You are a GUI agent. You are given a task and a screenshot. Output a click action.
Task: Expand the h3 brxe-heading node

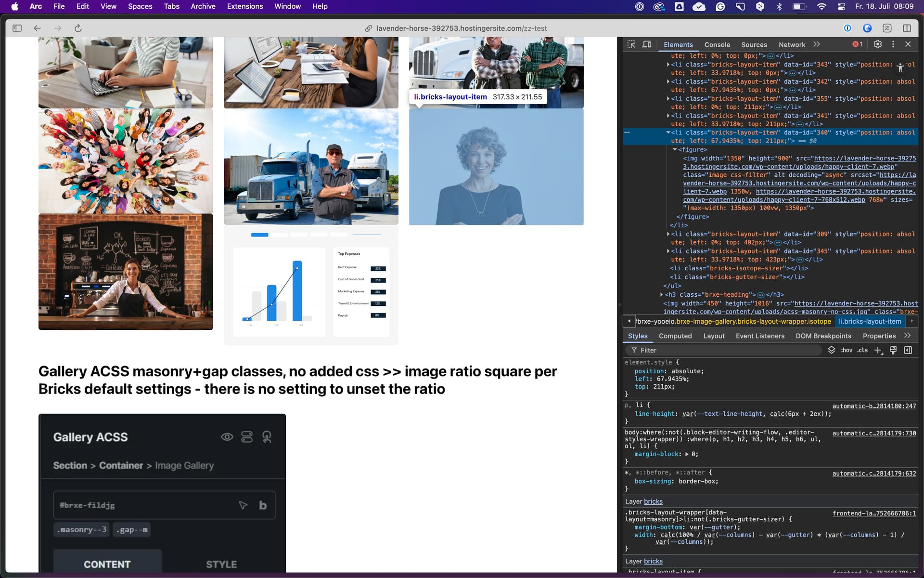coord(662,295)
